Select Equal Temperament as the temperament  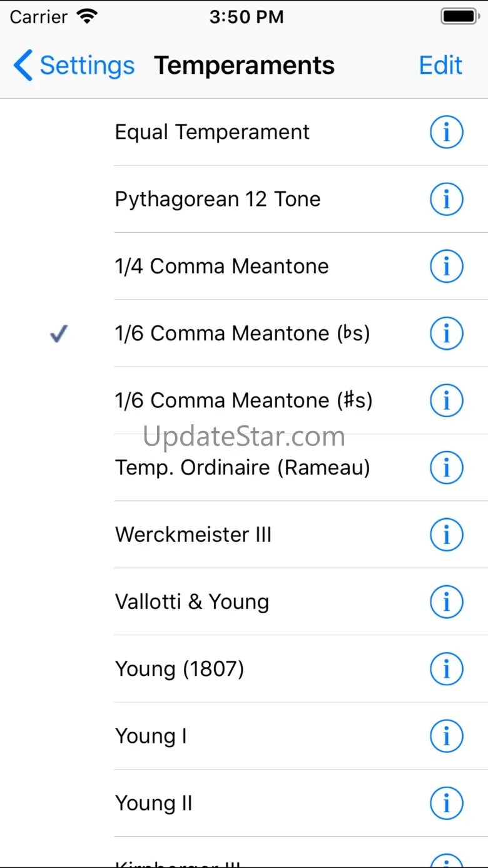click(212, 133)
